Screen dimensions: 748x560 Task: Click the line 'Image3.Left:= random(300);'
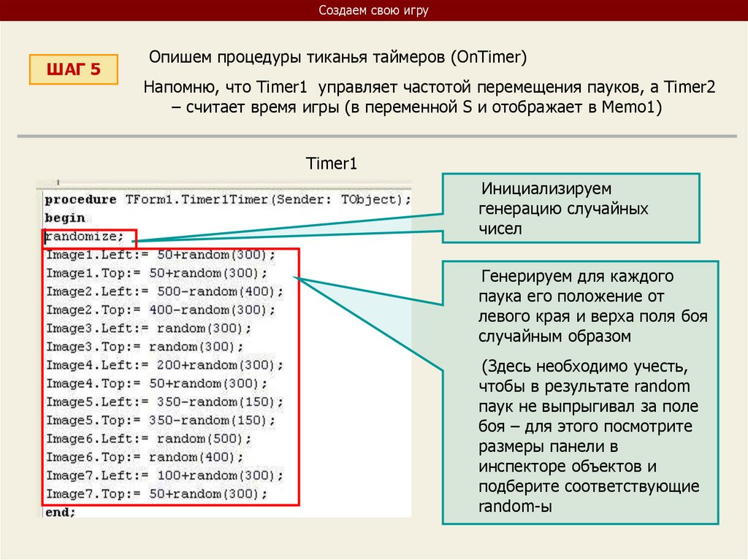[x=148, y=329]
